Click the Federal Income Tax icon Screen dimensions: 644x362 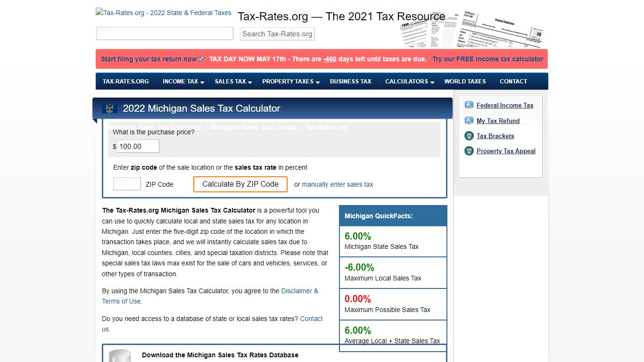pyautogui.click(x=469, y=105)
